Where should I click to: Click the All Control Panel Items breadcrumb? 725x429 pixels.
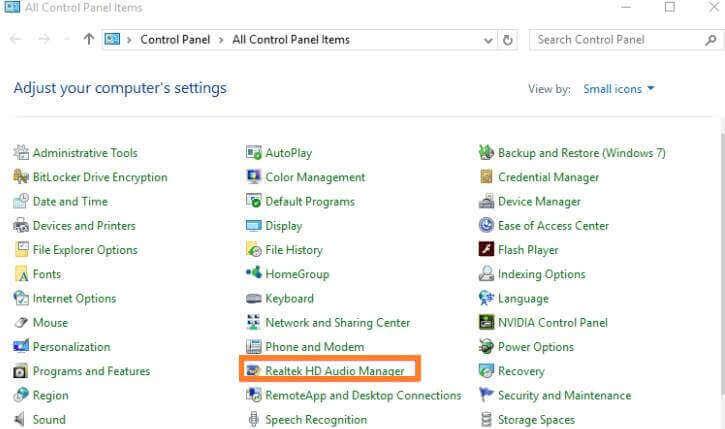click(291, 40)
